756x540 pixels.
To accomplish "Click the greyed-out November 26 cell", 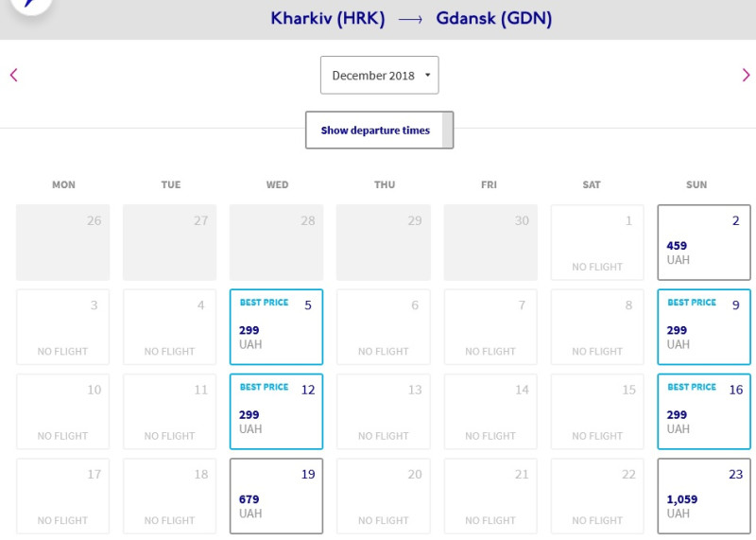I will [x=62, y=242].
